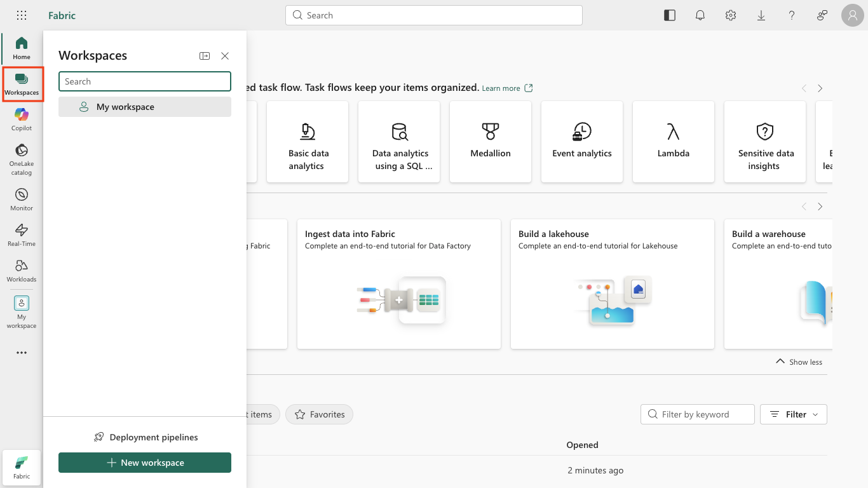Image resolution: width=868 pixels, height=488 pixels.
Task: Open the account profile avatar
Action: [x=853, y=15]
